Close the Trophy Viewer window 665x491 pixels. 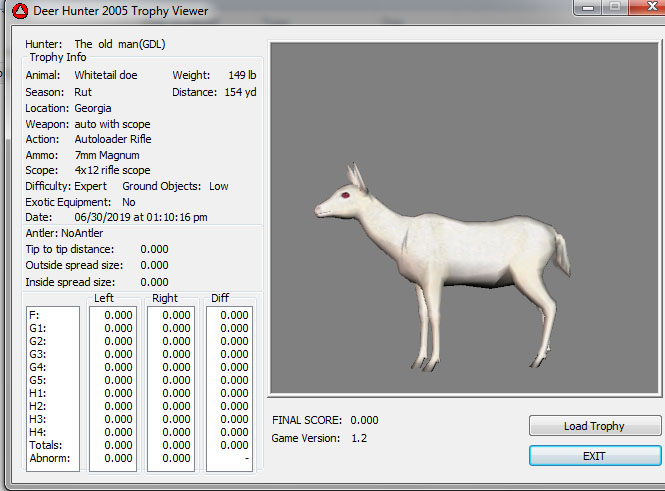click(x=645, y=6)
